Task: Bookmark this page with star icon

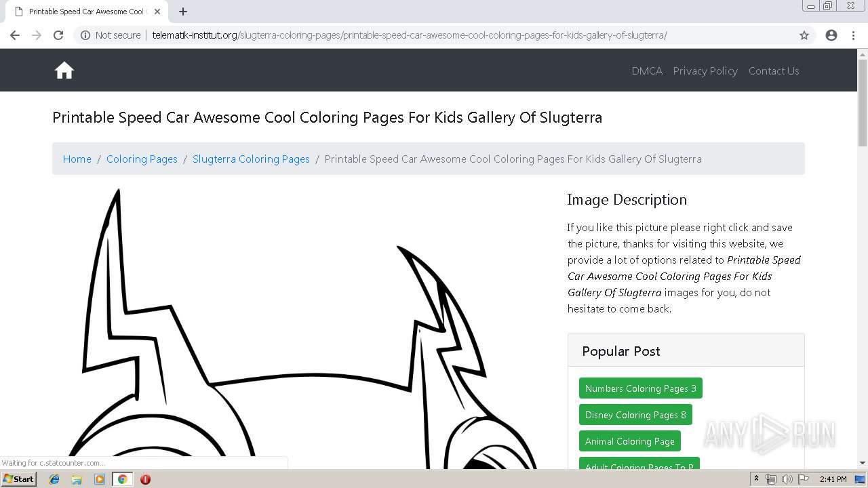Action: (x=804, y=35)
